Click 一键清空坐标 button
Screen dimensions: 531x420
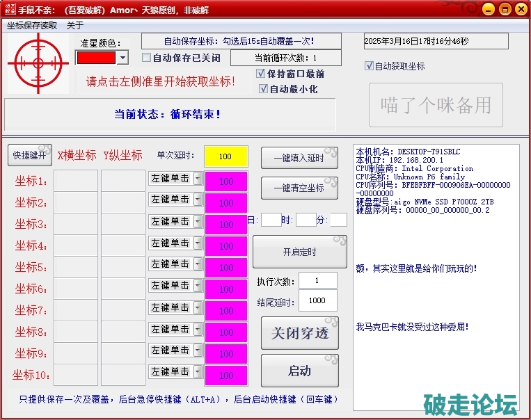click(x=299, y=188)
